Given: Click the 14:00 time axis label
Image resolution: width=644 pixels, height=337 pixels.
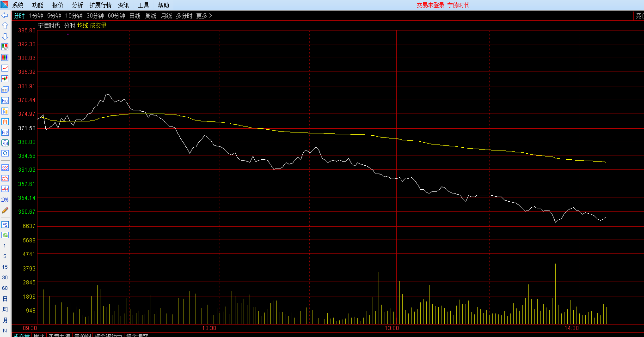Looking at the screenshot, I should click(572, 328).
